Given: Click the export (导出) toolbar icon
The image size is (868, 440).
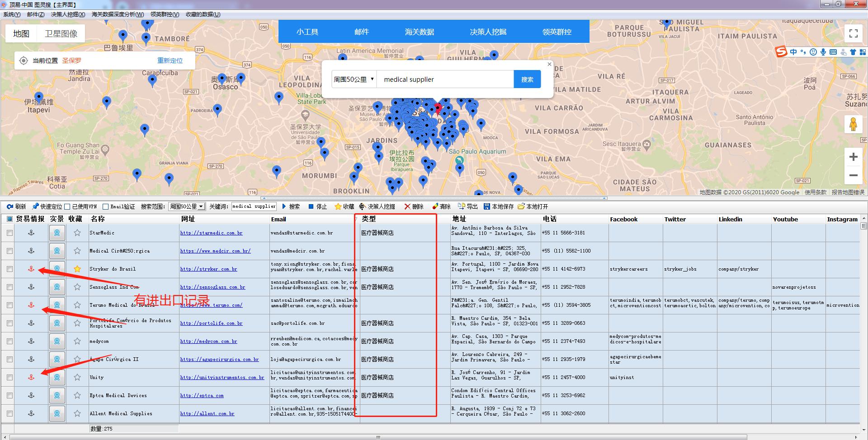Looking at the screenshot, I should click(x=461, y=206).
